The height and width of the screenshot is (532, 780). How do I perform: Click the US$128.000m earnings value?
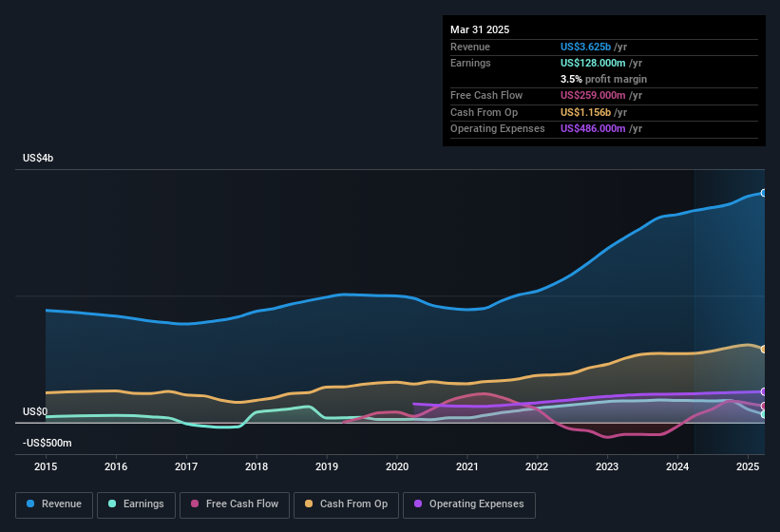pos(593,63)
